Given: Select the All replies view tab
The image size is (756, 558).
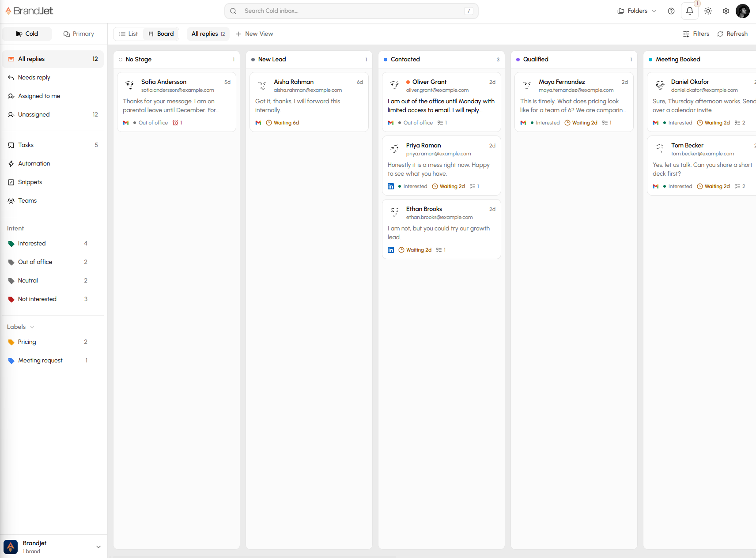Looking at the screenshot, I should [x=208, y=34].
